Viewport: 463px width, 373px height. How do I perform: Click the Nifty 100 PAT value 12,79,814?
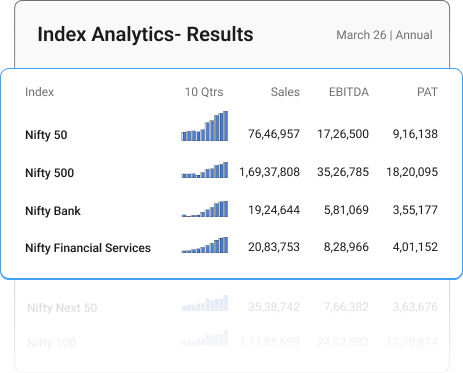pyautogui.click(x=412, y=342)
